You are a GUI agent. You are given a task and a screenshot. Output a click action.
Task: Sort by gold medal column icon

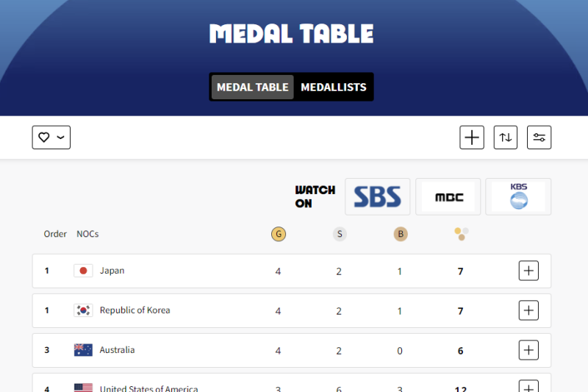coord(279,234)
